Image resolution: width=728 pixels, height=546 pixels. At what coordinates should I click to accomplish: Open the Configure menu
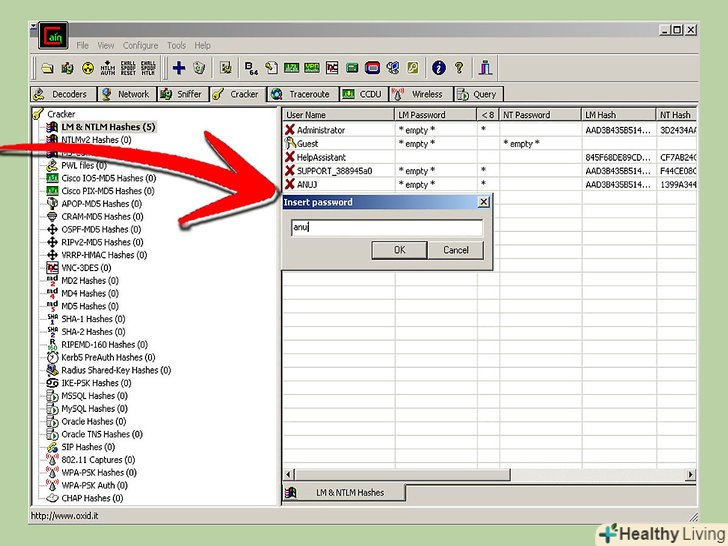pos(141,45)
